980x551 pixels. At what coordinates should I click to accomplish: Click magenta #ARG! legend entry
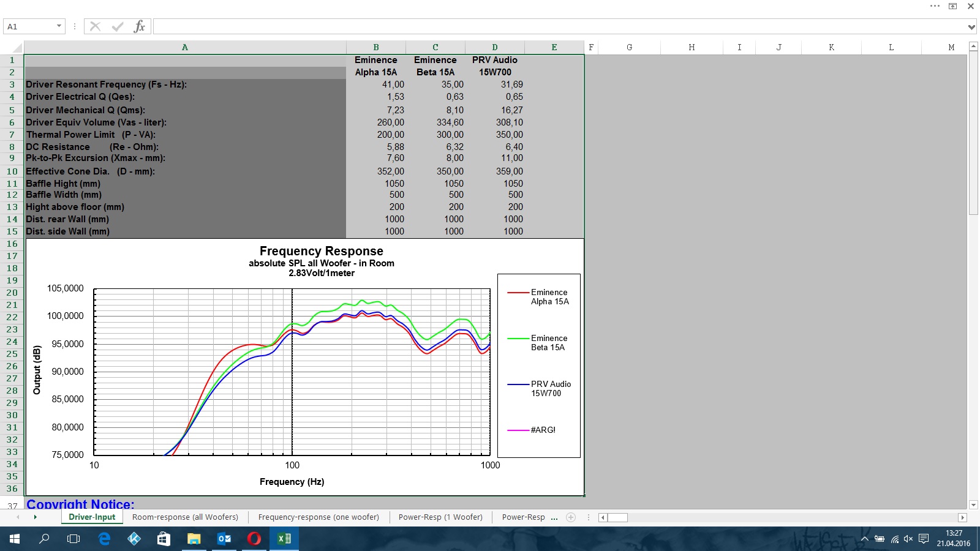(x=532, y=430)
